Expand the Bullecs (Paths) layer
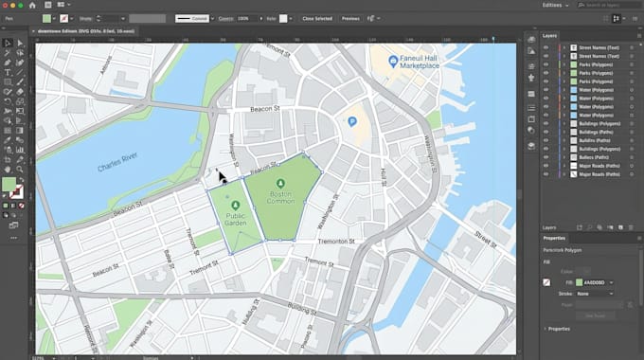644x360 pixels. 564,157
